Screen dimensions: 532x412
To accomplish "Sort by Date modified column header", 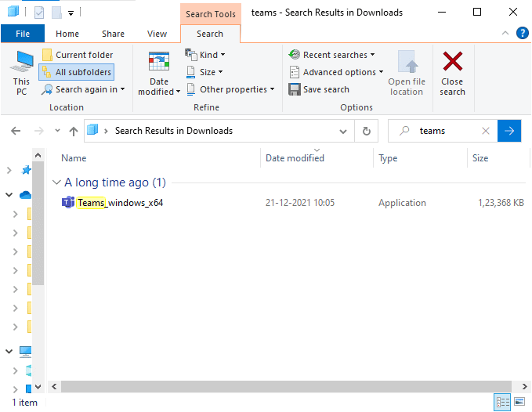I will [295, 158].
